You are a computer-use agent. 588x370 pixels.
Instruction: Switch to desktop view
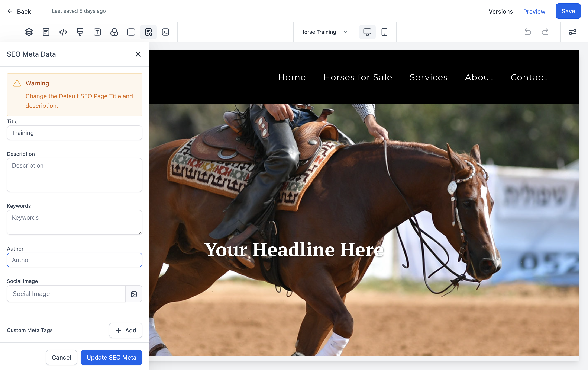(367, 32)
